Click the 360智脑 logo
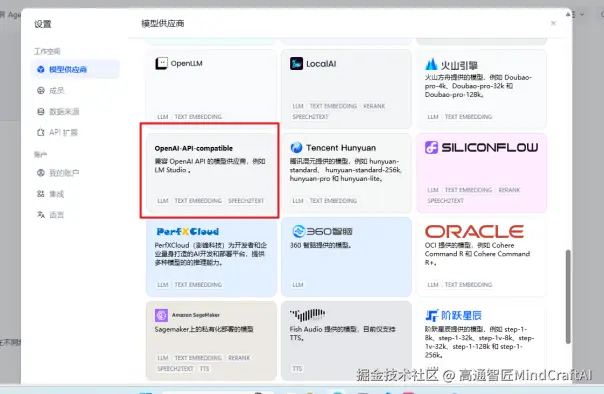The height and width of the screenshot is (394, 604). [x=322, y=231]
